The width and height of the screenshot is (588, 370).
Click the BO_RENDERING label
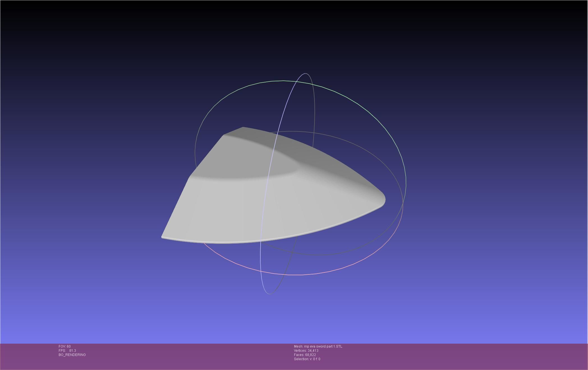(x=72, y=355)
